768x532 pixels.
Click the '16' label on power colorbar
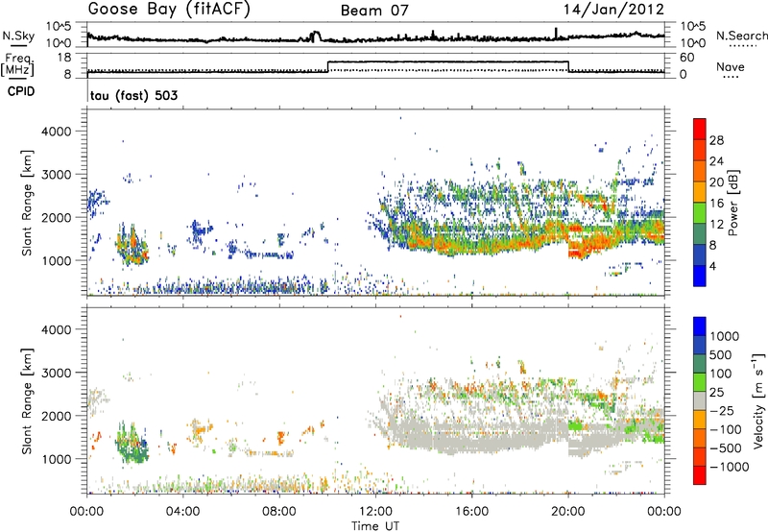click(716, 204)
